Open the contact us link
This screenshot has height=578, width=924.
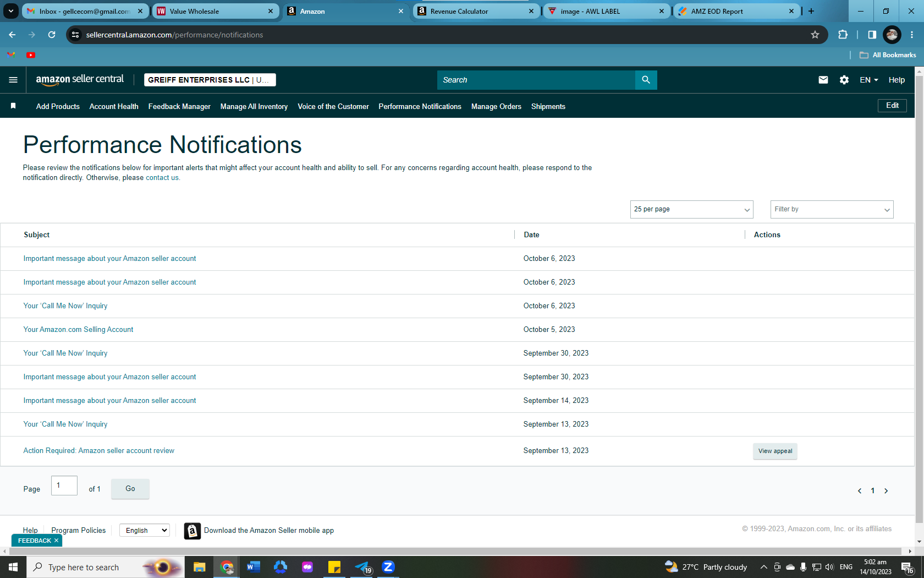[162, 178]
